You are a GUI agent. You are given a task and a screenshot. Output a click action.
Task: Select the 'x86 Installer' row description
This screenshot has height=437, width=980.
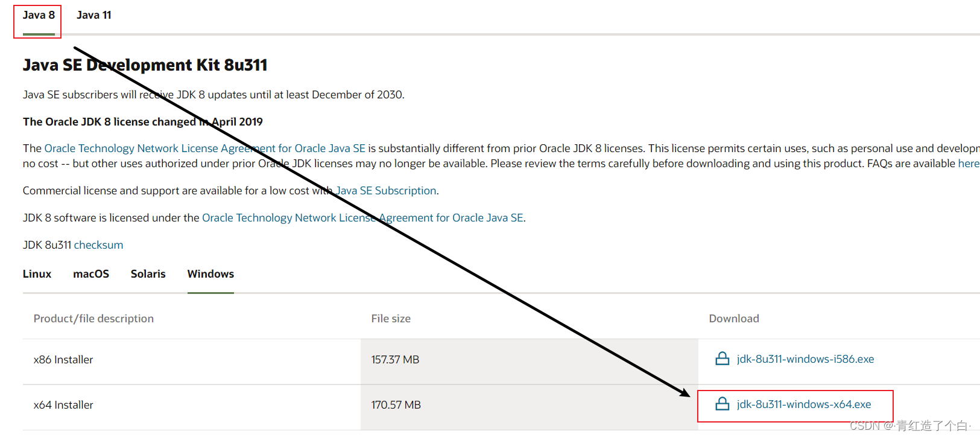point(63,360)
